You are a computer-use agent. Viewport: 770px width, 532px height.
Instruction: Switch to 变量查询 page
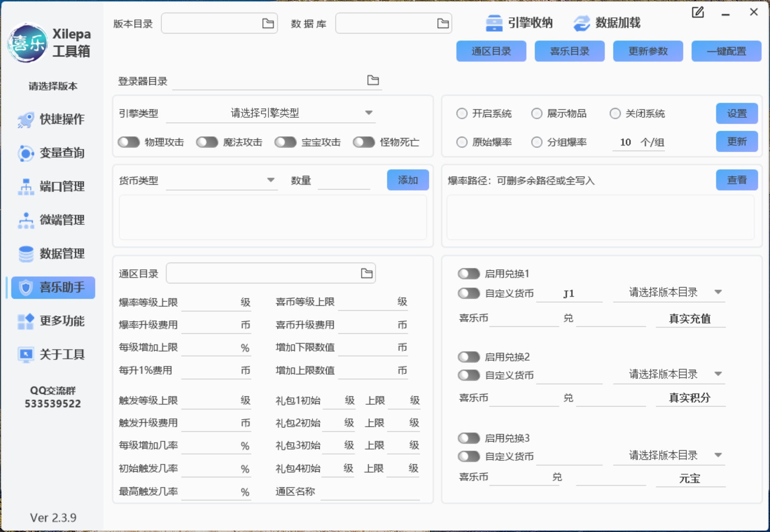click(x=53, y=153)
